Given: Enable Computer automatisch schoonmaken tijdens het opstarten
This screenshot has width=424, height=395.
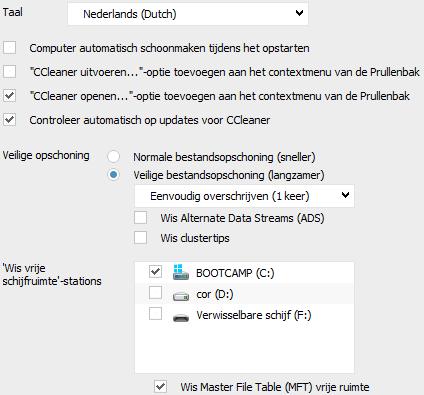Looking at the screenshot, I should [9, 48].
